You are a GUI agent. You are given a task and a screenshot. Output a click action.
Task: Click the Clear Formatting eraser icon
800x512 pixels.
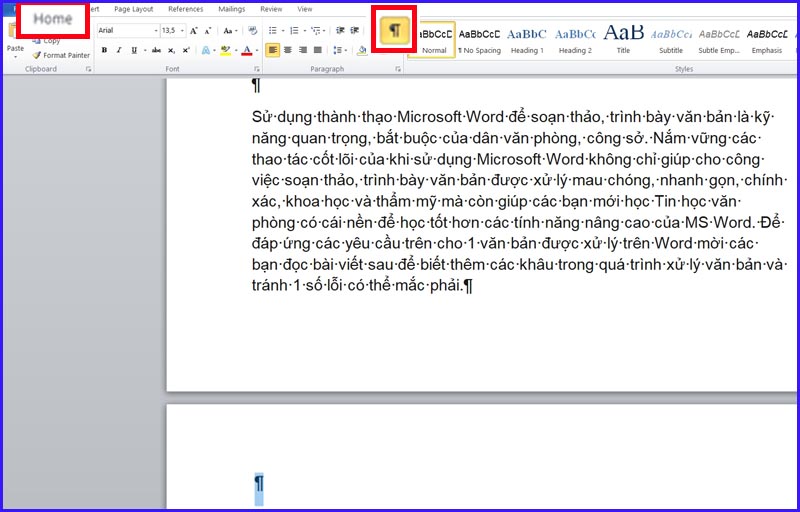pyautogui.click(x=253, y=31)
